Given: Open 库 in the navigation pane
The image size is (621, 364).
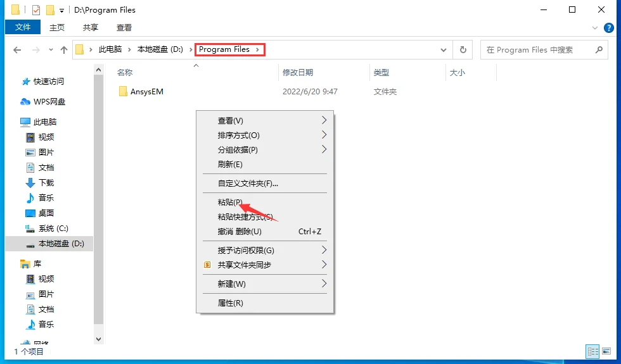Looking at the screenshot, I should 31,264.
